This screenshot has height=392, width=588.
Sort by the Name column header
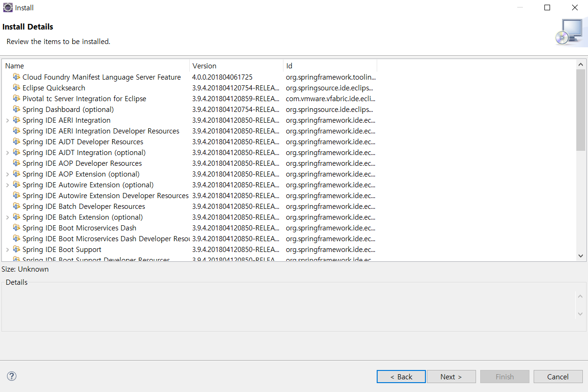(96, 66)
